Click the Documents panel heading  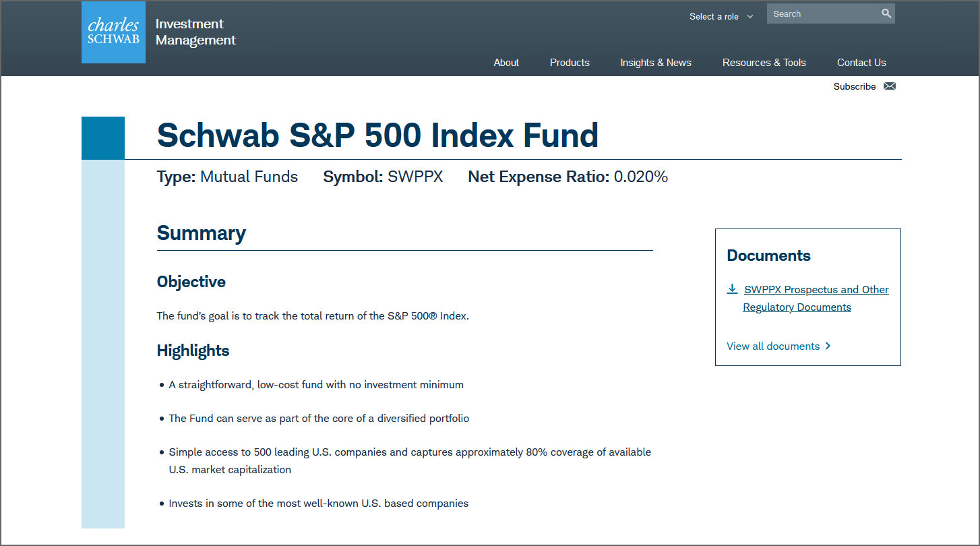click(768, 255)
